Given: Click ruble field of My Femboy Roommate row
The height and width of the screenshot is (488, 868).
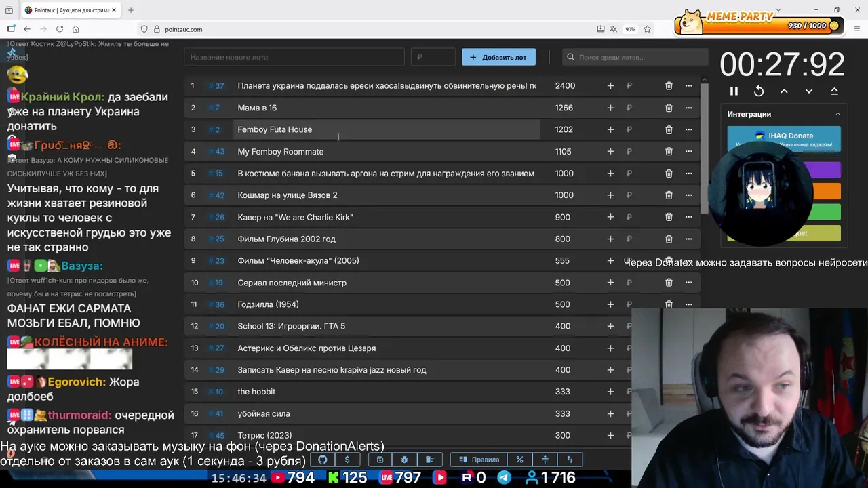Looking at the screenshot, I should (629, 151).
